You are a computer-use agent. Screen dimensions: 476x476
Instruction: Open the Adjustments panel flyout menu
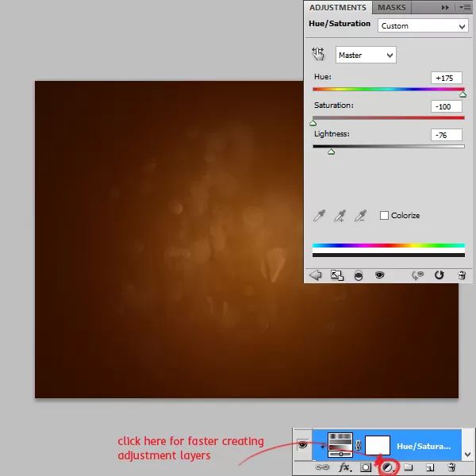[465, 8]
